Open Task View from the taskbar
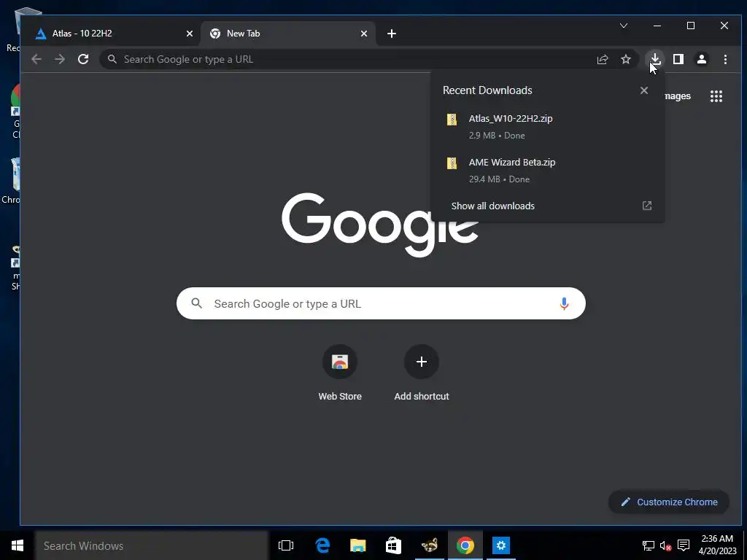This screenshot has height=560, width=747. pyautogui.click(x=286, y=545)
